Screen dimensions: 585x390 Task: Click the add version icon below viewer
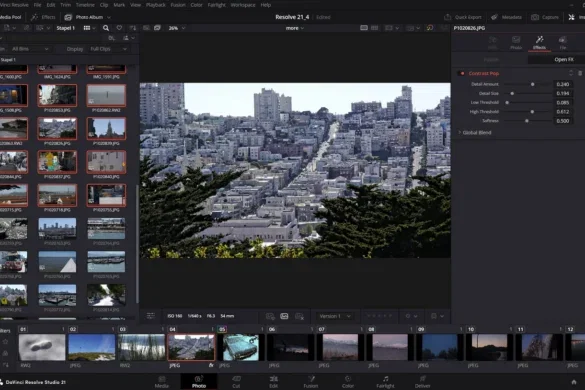tap(270, 316)
